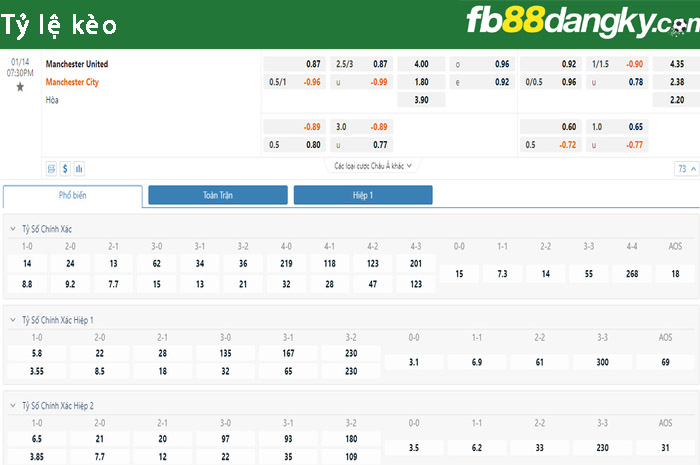Select correct score 4-4 odds 268
Image resolution: width=700 pixels, height=465 pixels.
[x=632, y=274]
